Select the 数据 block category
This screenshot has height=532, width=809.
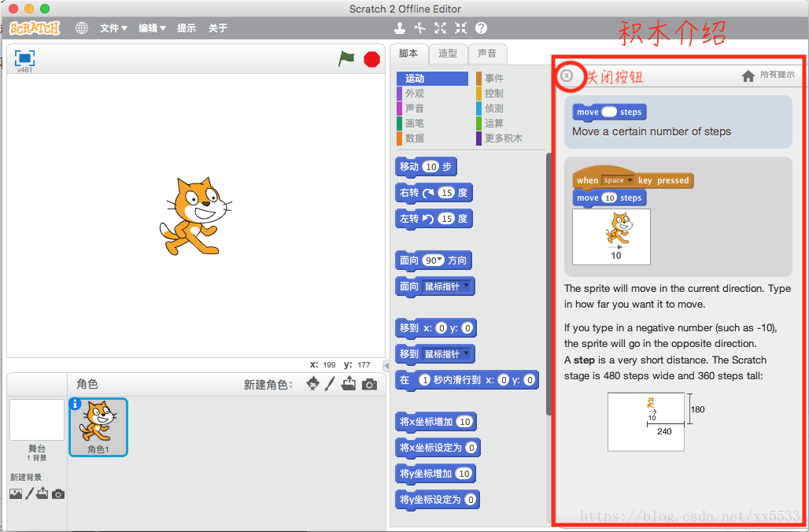coord(432,139)
